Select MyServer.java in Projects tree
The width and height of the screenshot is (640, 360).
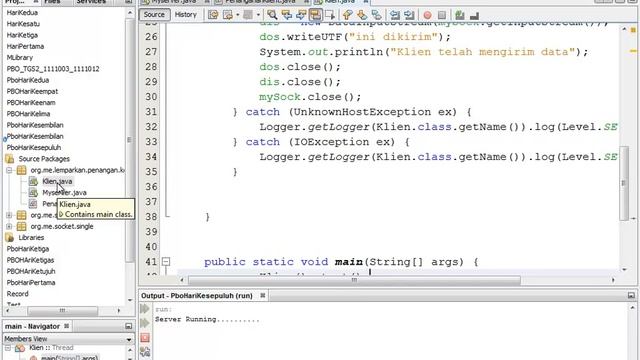tap(64, 193)
